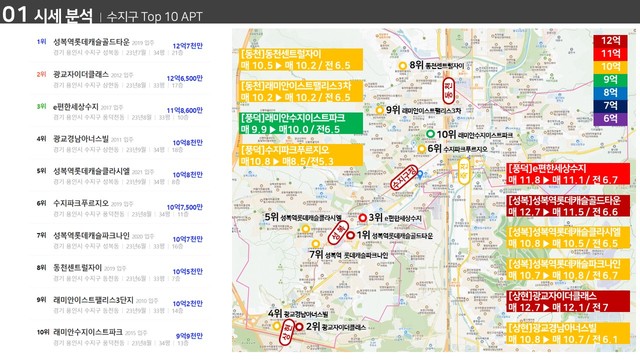Click the 성복 station oval on the map
640x360 pixels.
click(338, 233)
